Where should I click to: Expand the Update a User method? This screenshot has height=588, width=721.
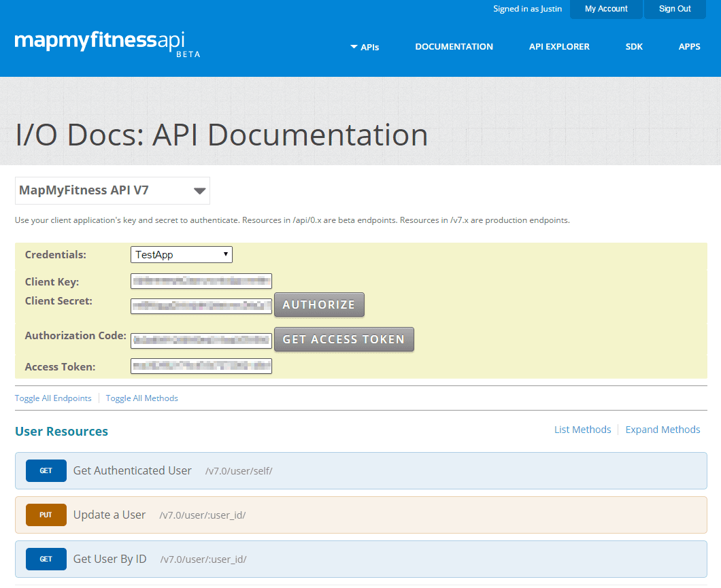(361, 515)
